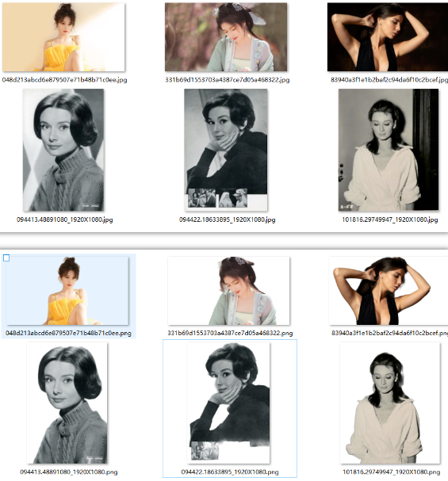Viewport: 448px width, 481px height.
Task: Click the filename label 094413.48891080_1920X1080.jpg
Action: 65,220
